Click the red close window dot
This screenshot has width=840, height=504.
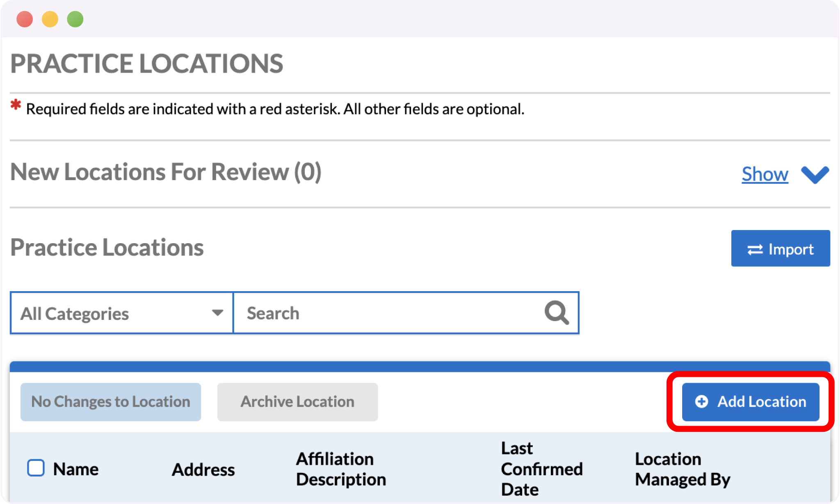point(25,19)
